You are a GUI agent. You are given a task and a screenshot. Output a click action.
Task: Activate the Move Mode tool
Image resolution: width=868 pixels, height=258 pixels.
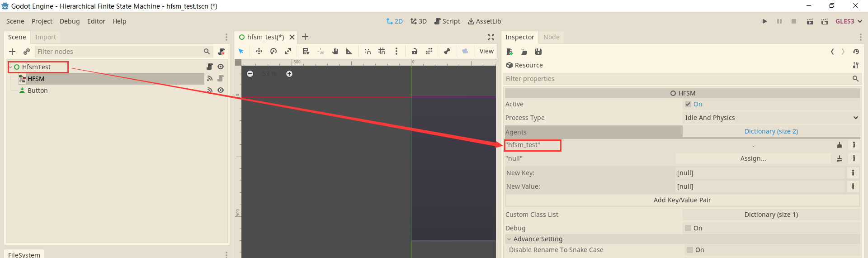(259, 51)
